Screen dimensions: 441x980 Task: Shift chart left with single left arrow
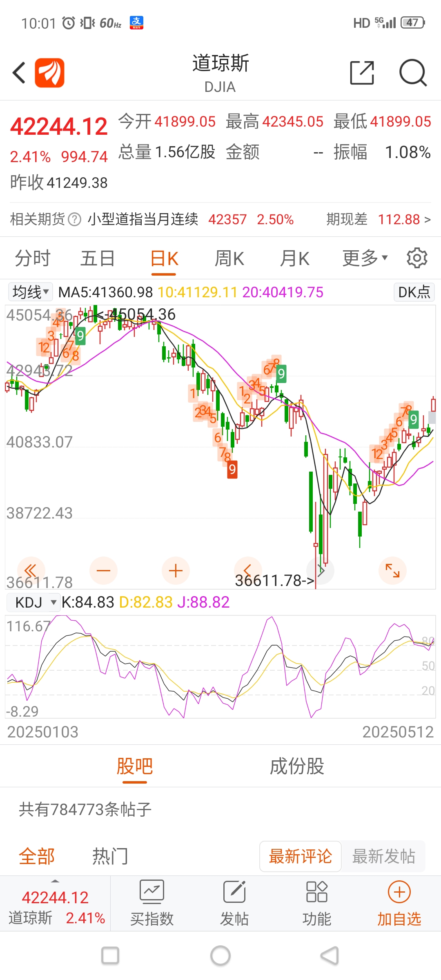(247, 570)
